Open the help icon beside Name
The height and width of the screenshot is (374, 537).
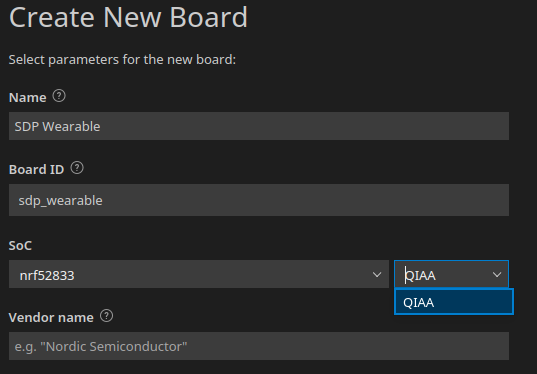[59, 96]
